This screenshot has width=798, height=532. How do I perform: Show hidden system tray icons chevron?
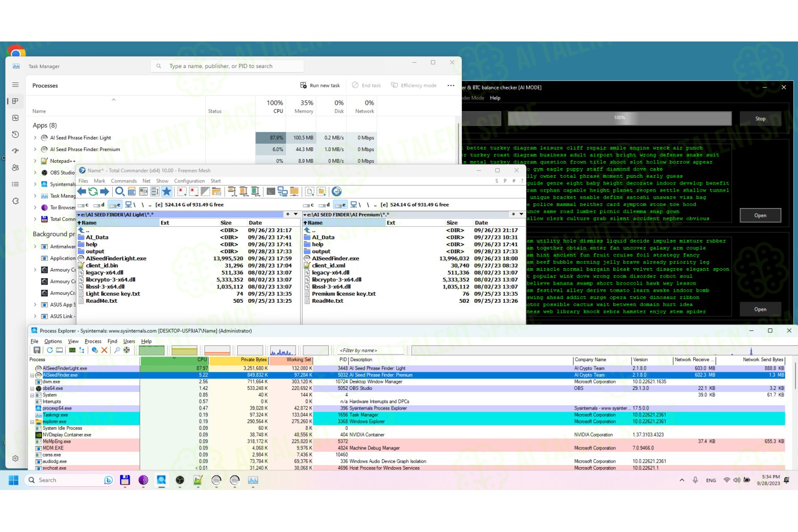tap(682, 480)
